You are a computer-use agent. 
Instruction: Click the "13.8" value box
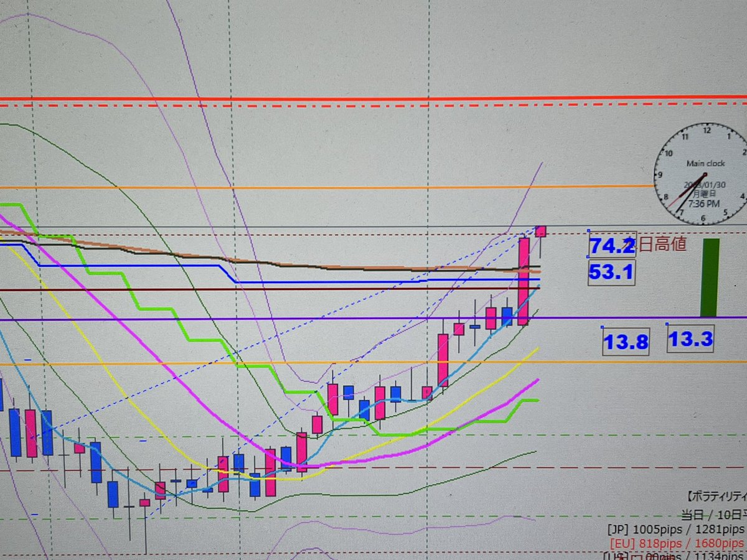626,342
